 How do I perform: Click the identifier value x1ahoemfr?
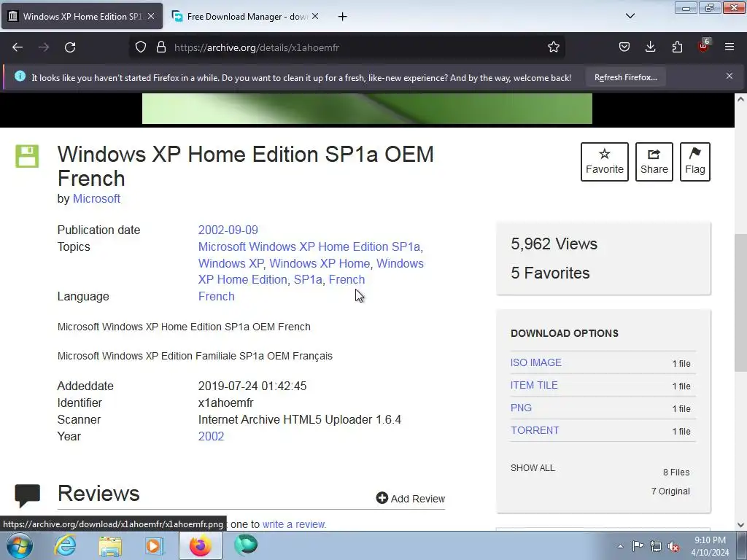click(x=226, y=402)
